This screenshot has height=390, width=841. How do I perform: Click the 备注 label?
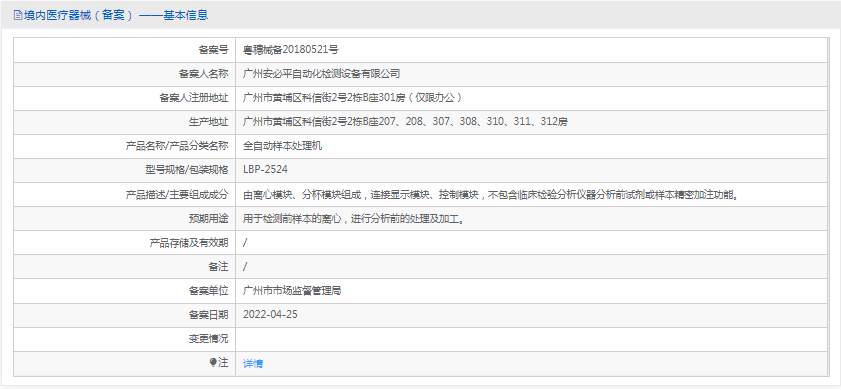[x=218, y=267]
